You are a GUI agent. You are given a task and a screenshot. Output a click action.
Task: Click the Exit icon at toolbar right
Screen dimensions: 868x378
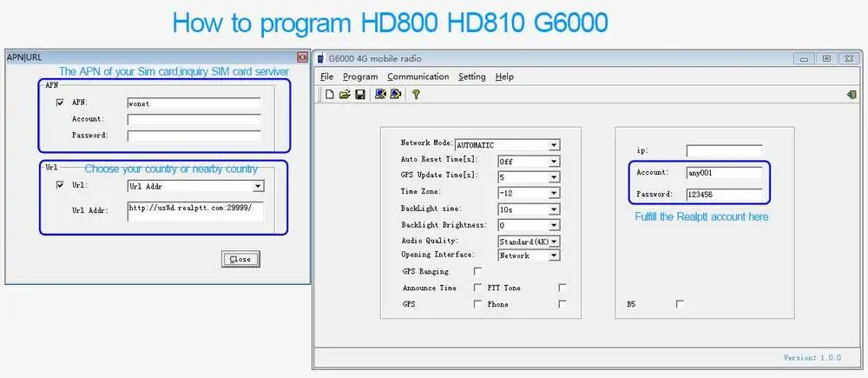852,95
